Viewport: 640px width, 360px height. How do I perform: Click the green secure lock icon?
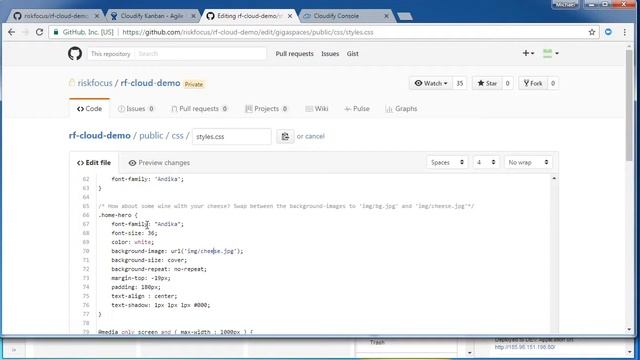56,32
